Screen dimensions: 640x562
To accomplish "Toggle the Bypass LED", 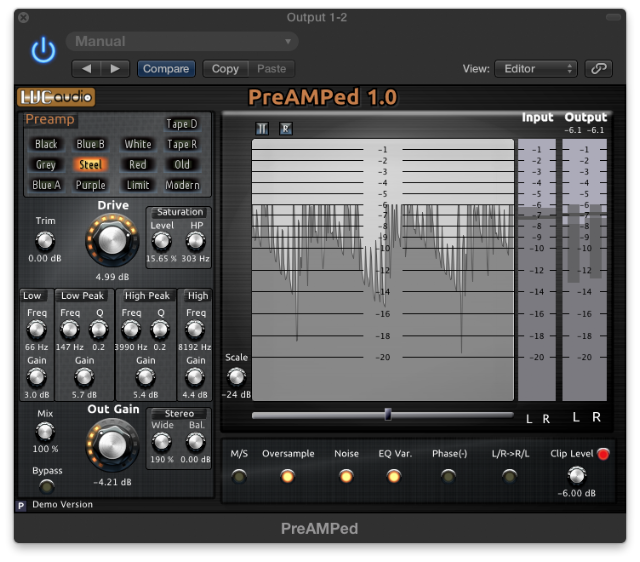I will pyautogui.click(x=47, y=486).
